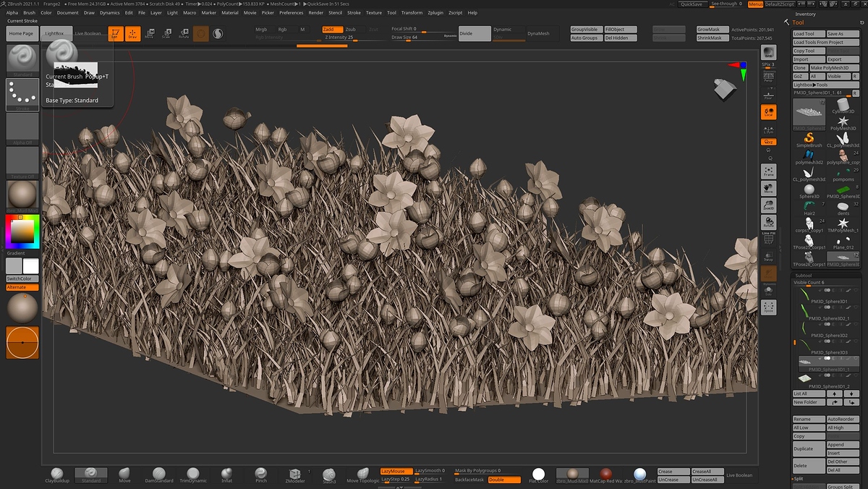Viewport: 868px width, 489px height.
Task: Switch to Move gizmo mode
Action: point(149,34)
